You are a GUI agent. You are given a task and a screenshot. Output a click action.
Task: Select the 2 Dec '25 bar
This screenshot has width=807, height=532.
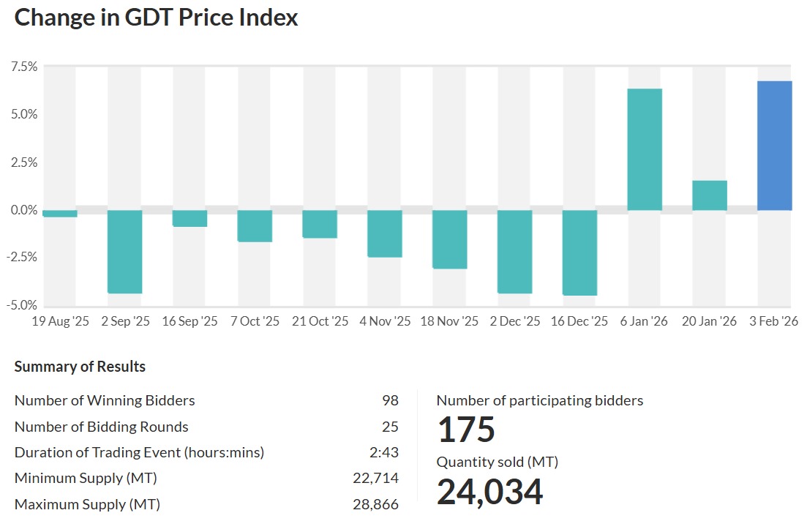(514, 251)
